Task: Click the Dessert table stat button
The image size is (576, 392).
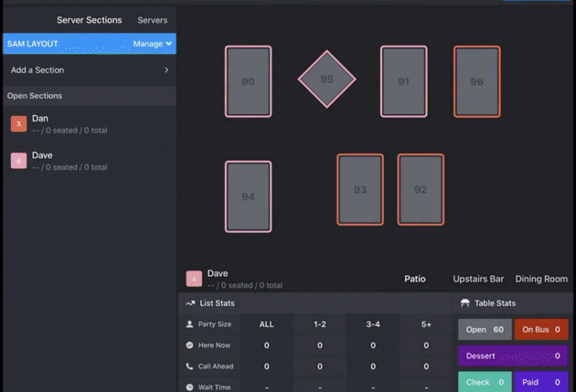Action: click(513, 355)
